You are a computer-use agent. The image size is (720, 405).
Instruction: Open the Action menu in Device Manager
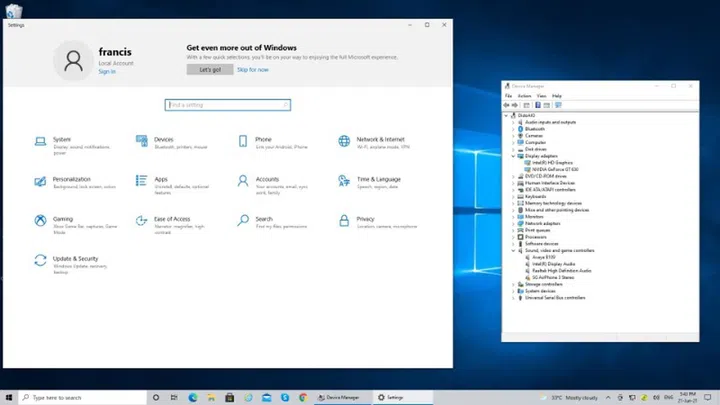524,96
